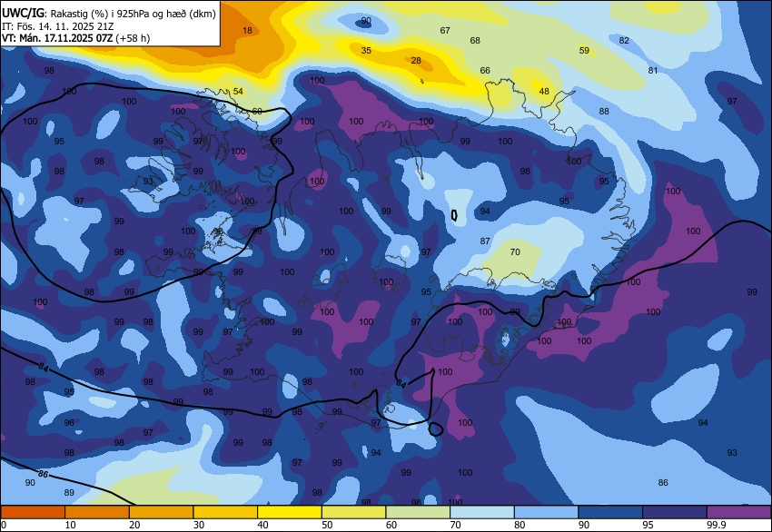Click the 70–80 pale blue legend segment
772x532 pixels.
point(482,512)
